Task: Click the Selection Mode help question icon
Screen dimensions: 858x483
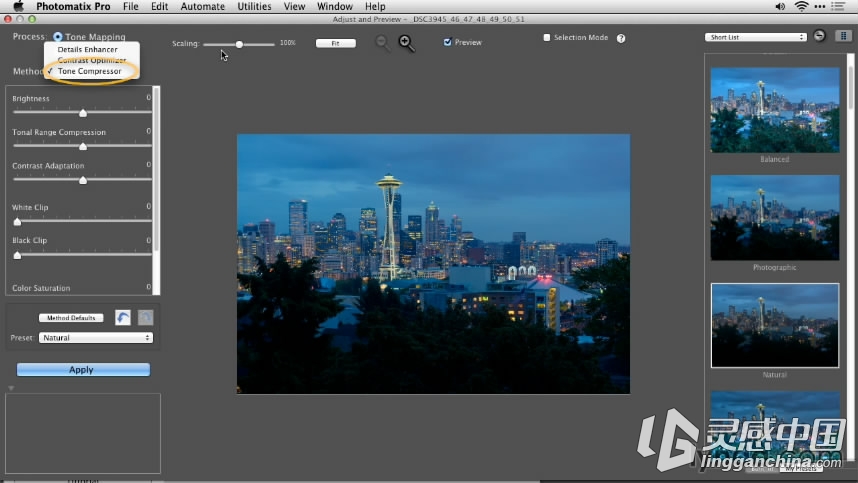Action: tap(621, 38)
